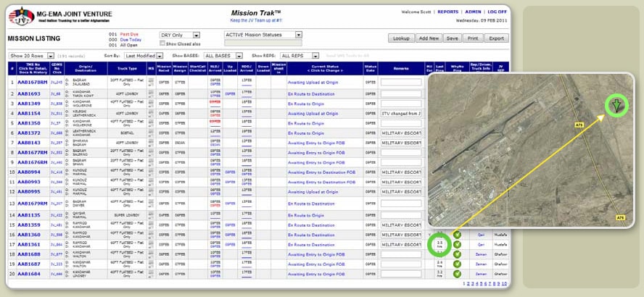Click the MS document icon for AAB1678RM
The width and height of the screenshot is (644, 297).
151,83
